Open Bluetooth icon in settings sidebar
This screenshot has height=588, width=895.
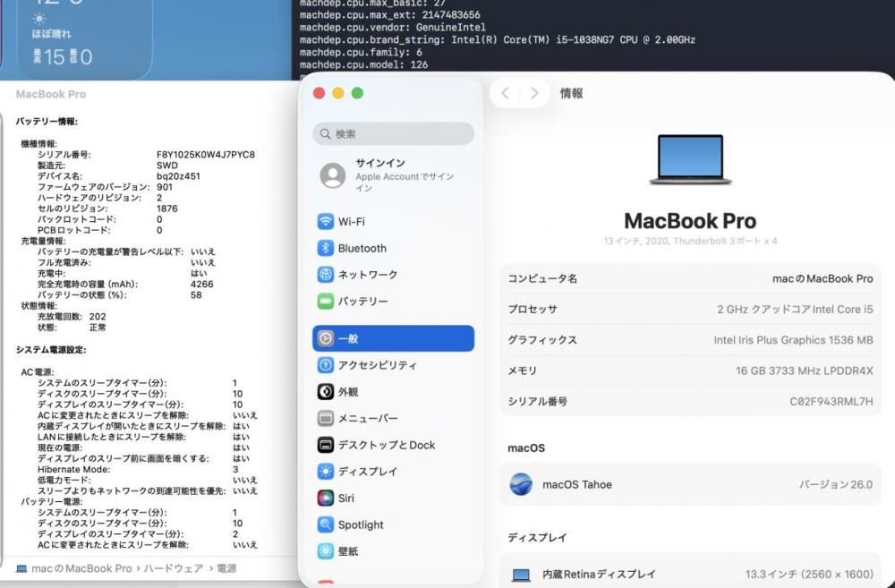click(x=326, y=248)
